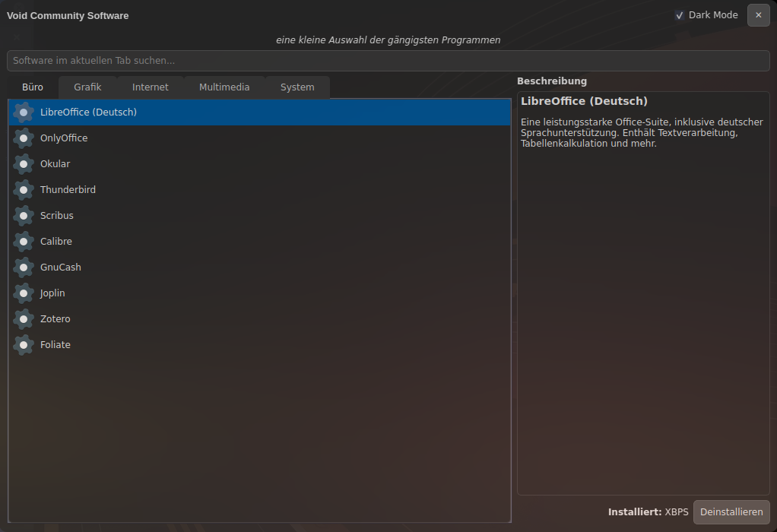Close the Void Community Software window

pos(758,15)
